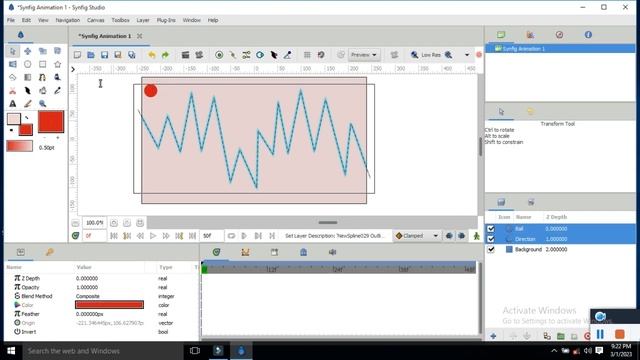640x360 pixels.
Task: Toggle visibility of the Ball layer
Action: click(x=491, y=229)
